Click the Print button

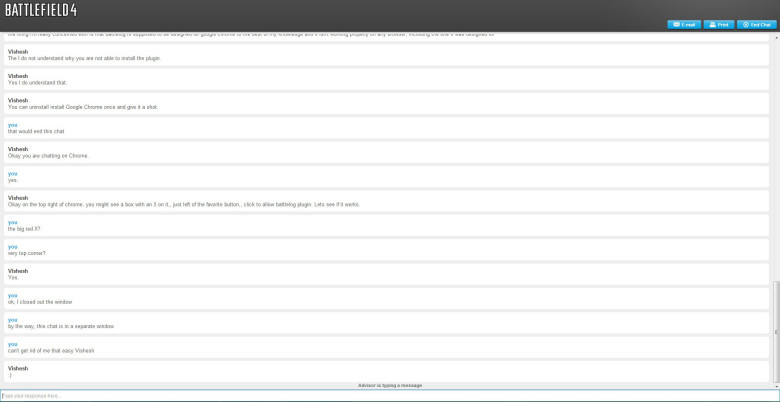click(x=719, y=24)
